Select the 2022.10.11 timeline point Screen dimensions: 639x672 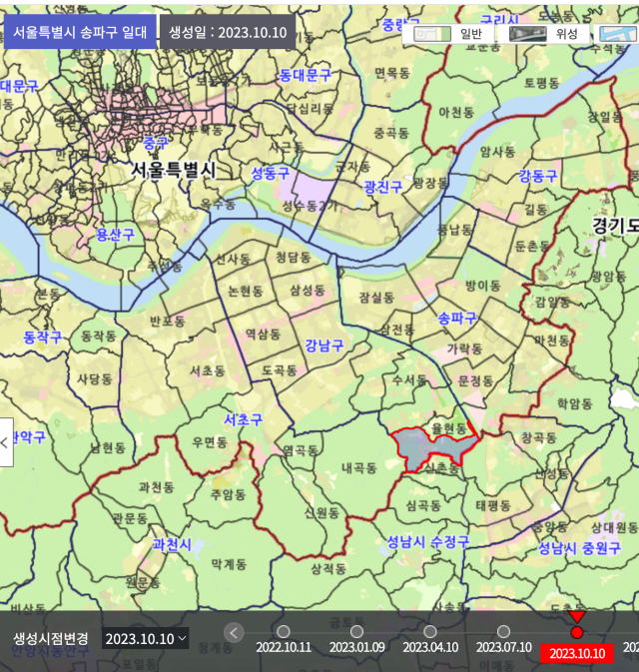point(284,632)
